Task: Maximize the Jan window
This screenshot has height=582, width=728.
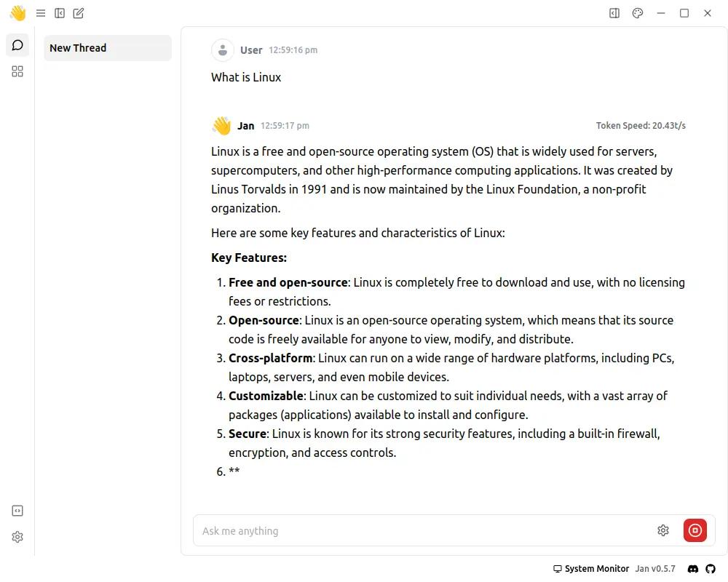Action: tap(684, 13)
